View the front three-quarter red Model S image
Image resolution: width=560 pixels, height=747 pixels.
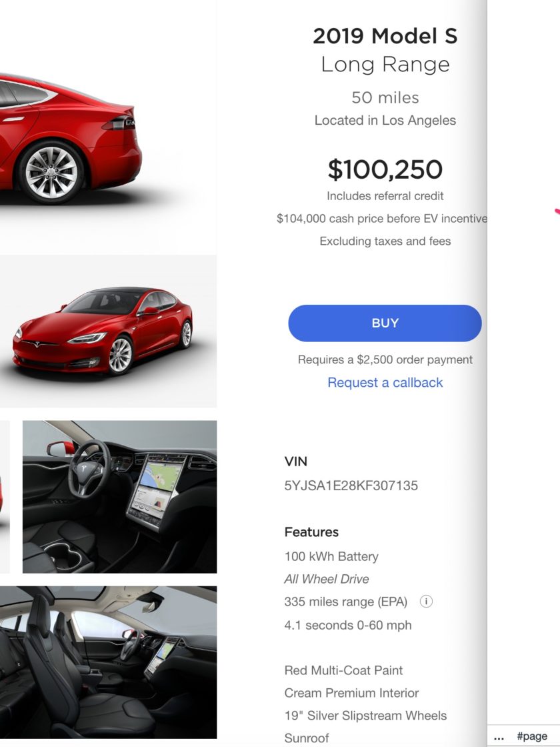coord(108,331)
